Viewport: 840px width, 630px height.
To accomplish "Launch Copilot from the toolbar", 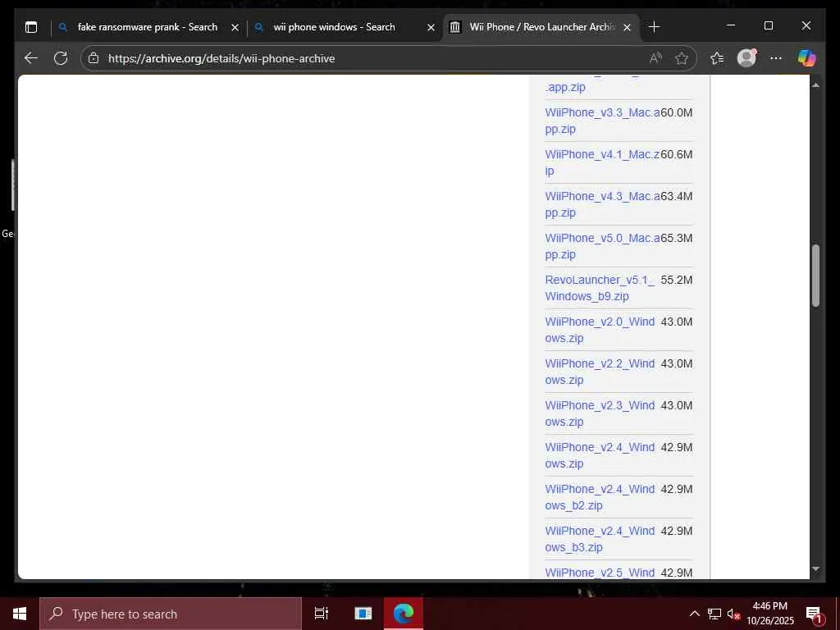I will coord(807,58).
